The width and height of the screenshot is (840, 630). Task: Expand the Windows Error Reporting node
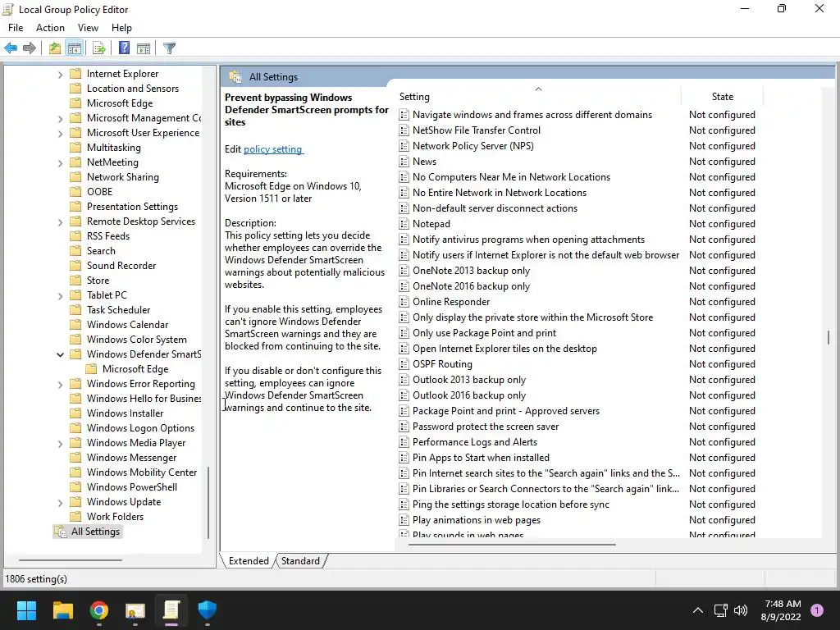[60, 385]
